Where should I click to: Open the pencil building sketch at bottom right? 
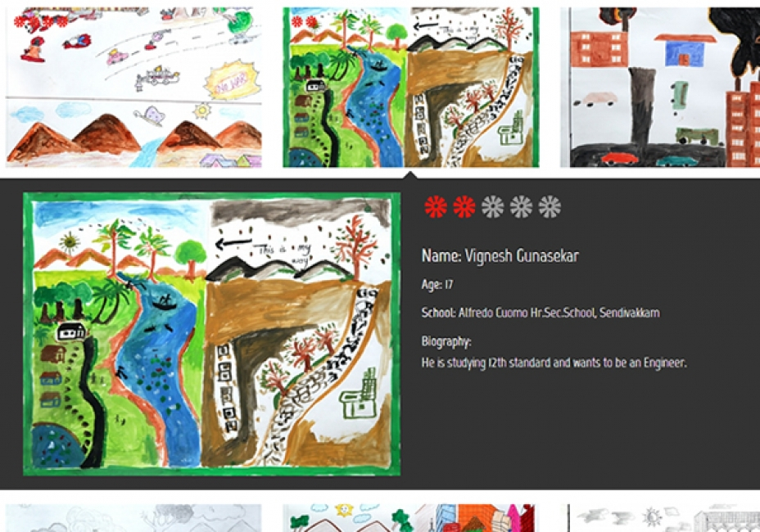(x=662, y=518)
